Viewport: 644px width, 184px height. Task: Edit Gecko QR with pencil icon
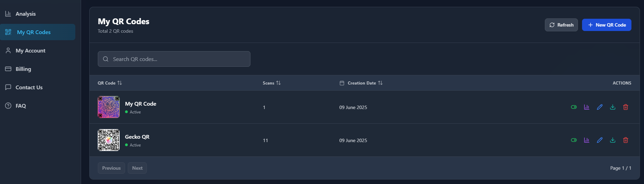(x=600, y=140)
